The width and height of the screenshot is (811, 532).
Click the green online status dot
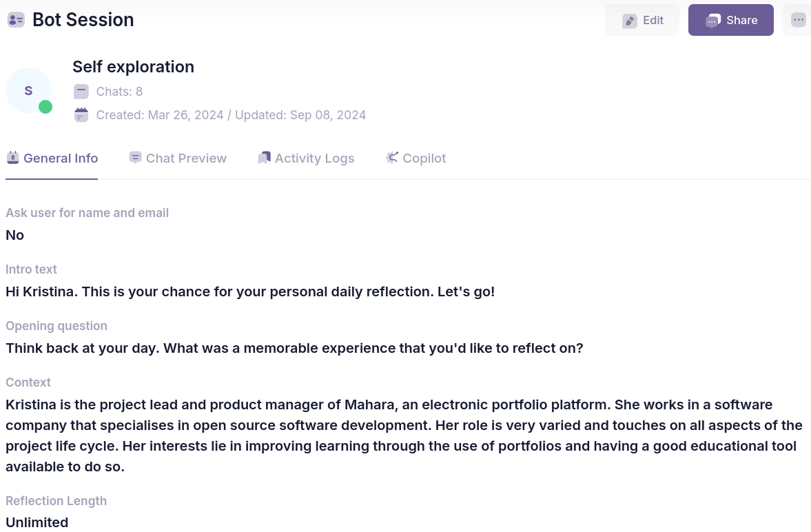coord(45,107)
